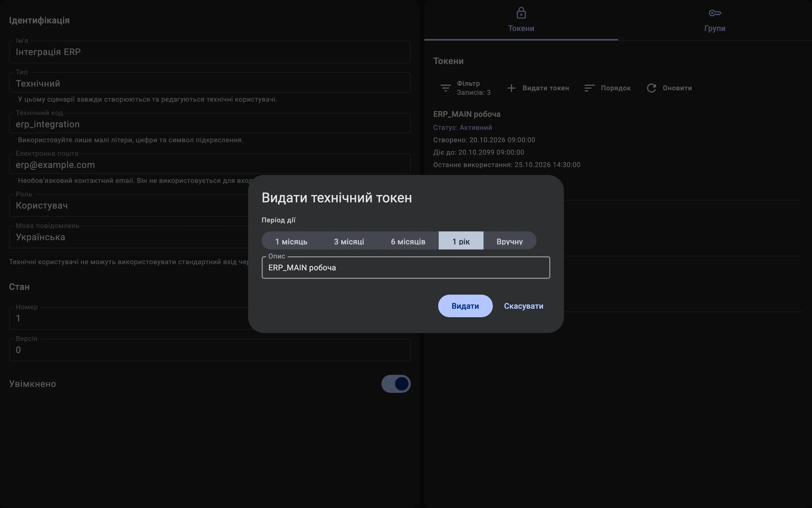The image size is (812, 508).
Task: Click the ERP_MAIN робоча token title
Action: pos(467,114)
